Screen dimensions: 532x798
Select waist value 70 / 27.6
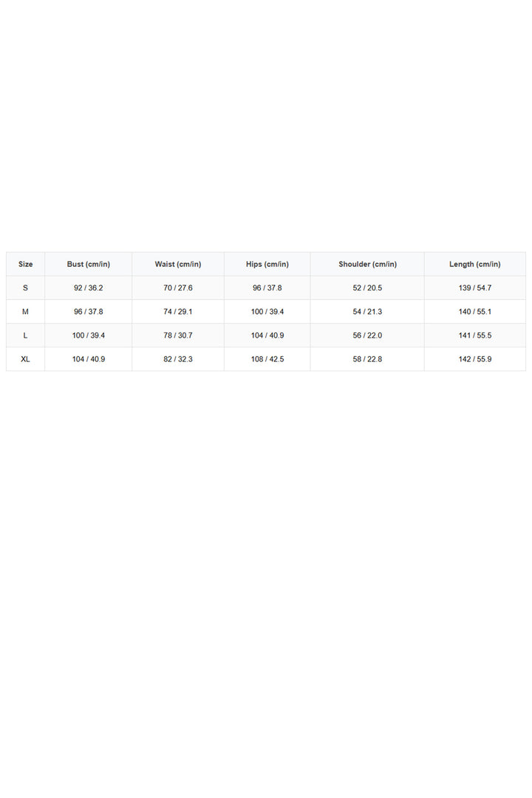point(178,288)
